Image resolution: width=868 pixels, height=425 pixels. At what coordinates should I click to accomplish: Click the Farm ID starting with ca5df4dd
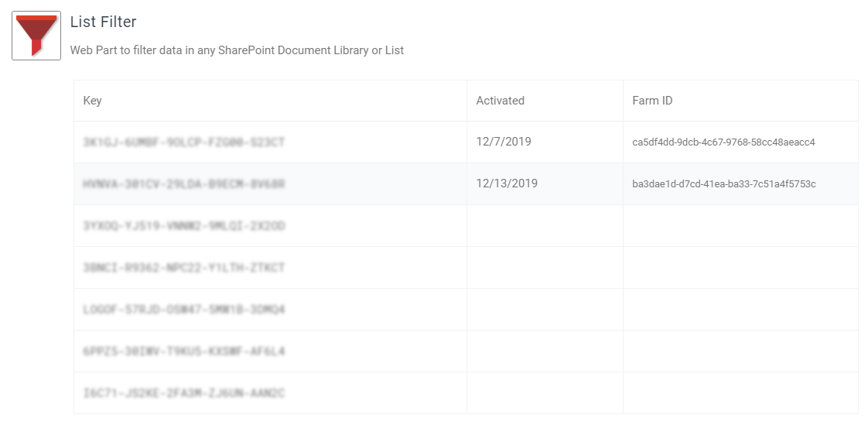(x=723, y=142)
